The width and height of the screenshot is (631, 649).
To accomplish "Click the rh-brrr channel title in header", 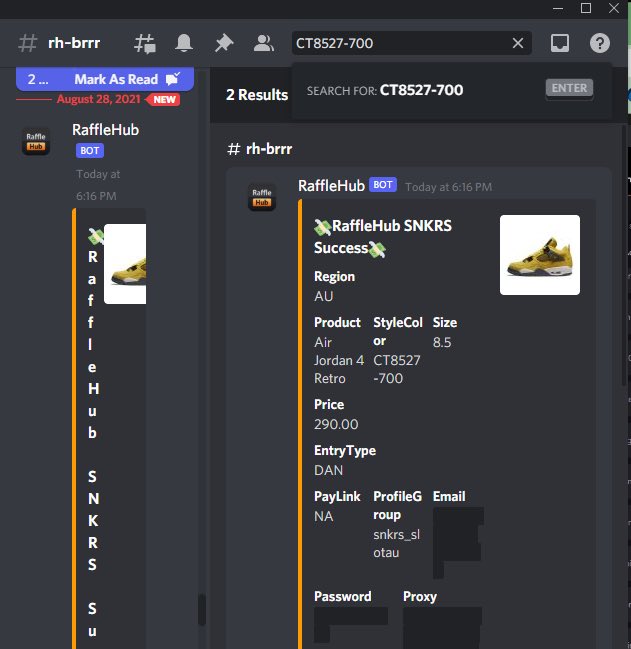I will tap(74, 43).
